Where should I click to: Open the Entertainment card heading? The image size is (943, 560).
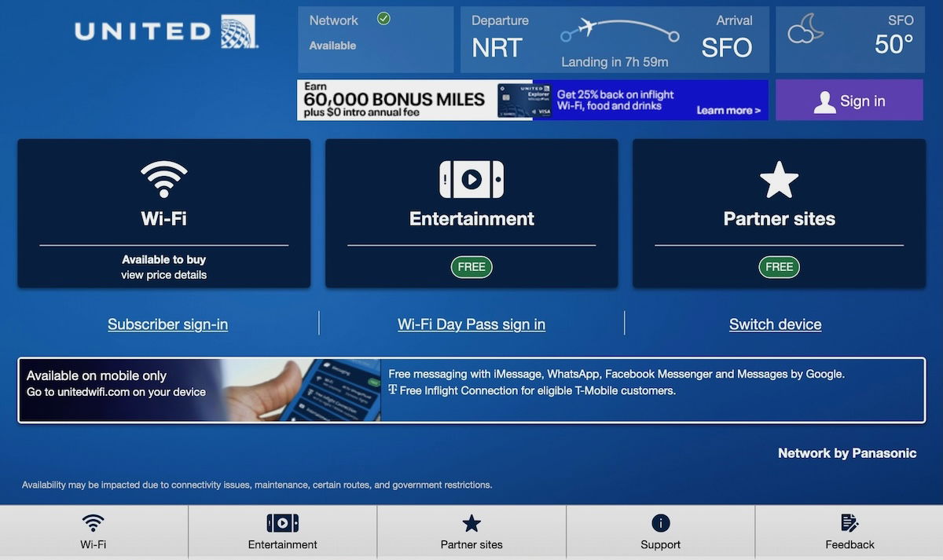tap(472, 218)
